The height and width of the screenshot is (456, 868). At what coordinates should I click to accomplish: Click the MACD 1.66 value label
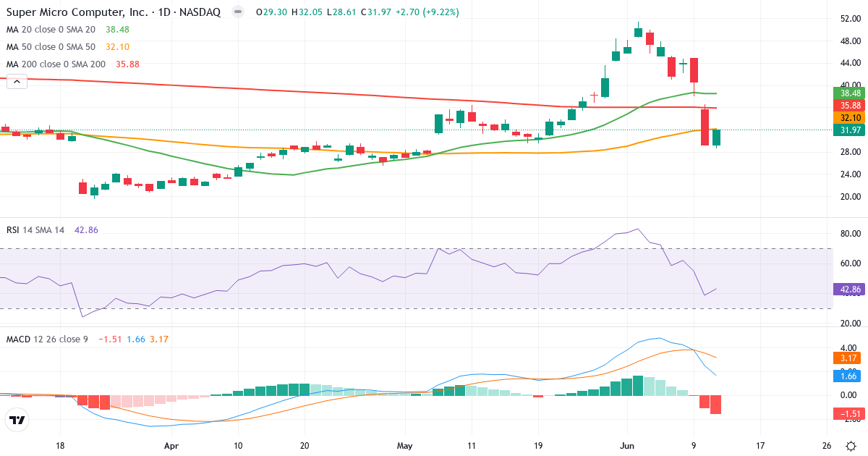point(849,376)
